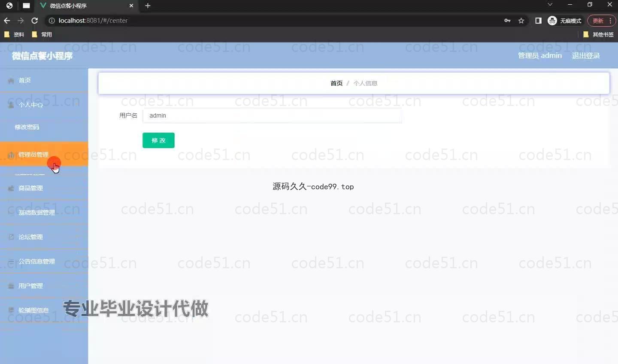Click the 更新 browser update button
The height and width of the screenshot is (364, 618).
click(598, 21)
